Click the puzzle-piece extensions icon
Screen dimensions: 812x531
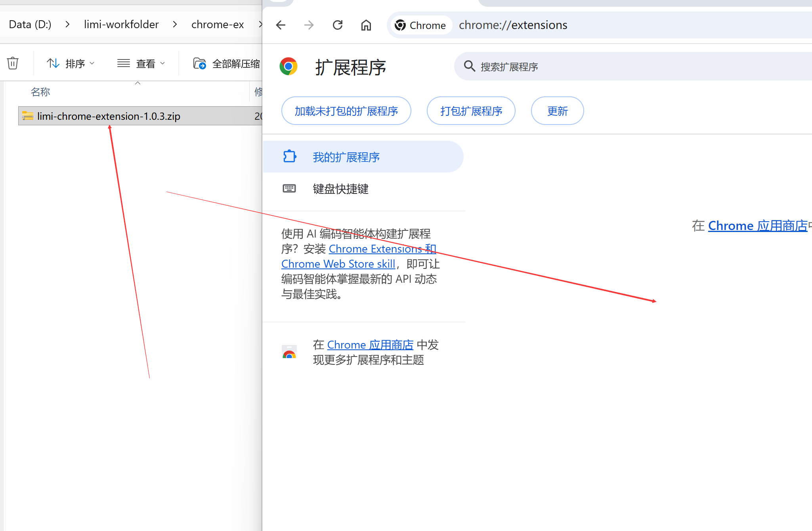tap(290, 156)
